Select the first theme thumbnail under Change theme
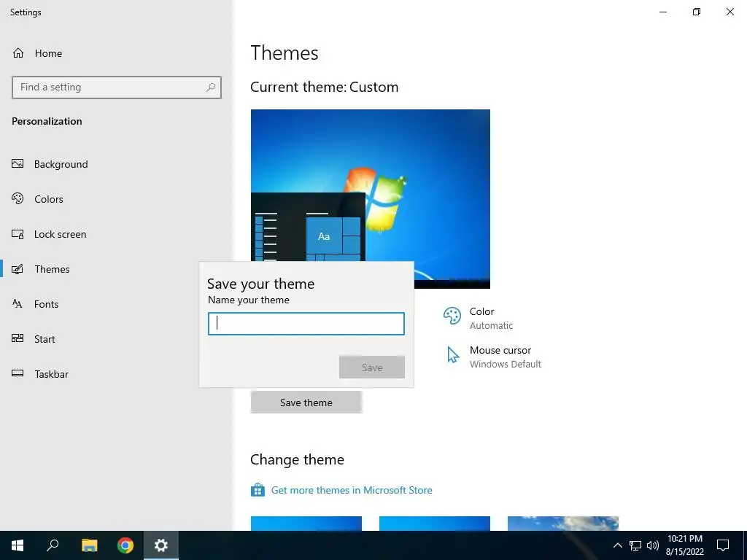747x560 pixels. pyautogui.click(x=306, y=524)
